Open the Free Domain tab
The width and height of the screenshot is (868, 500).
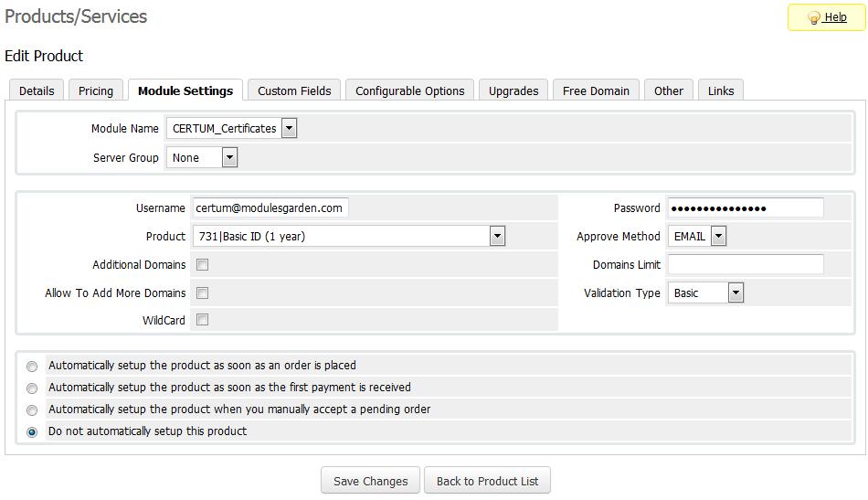point(596,90)
